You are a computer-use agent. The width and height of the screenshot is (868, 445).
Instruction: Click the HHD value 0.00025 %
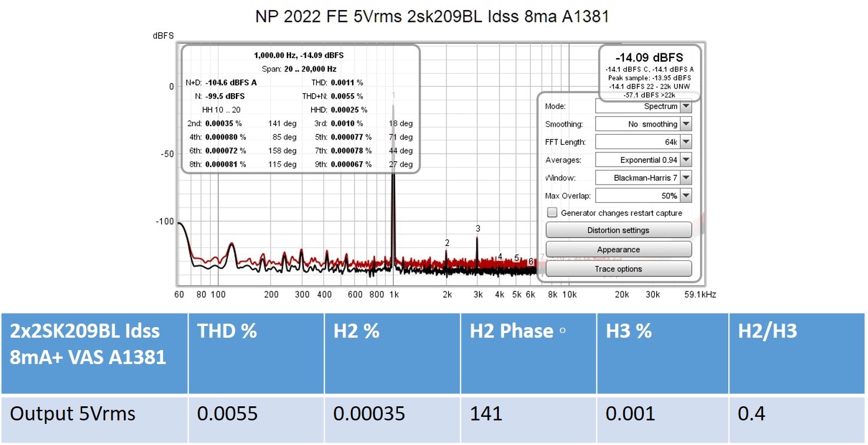(349, 110)
